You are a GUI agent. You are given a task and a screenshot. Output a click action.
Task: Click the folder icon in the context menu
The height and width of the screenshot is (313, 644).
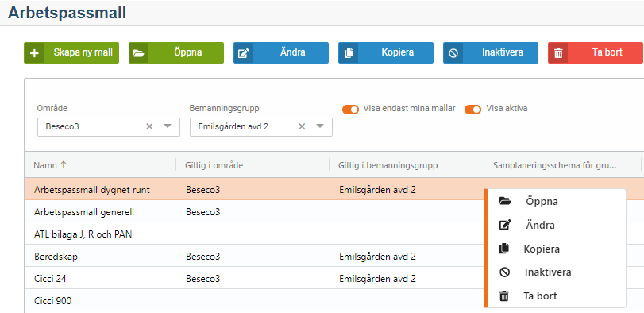coord(505,201)
